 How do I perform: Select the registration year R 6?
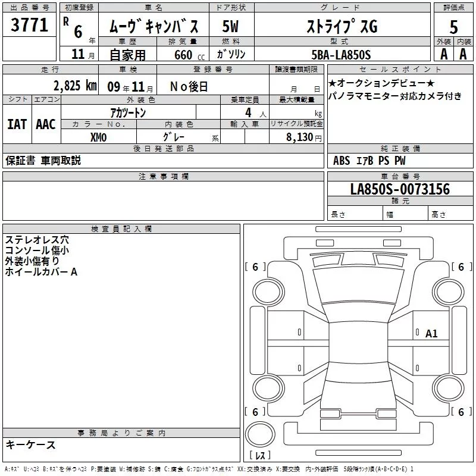(73, 28)
